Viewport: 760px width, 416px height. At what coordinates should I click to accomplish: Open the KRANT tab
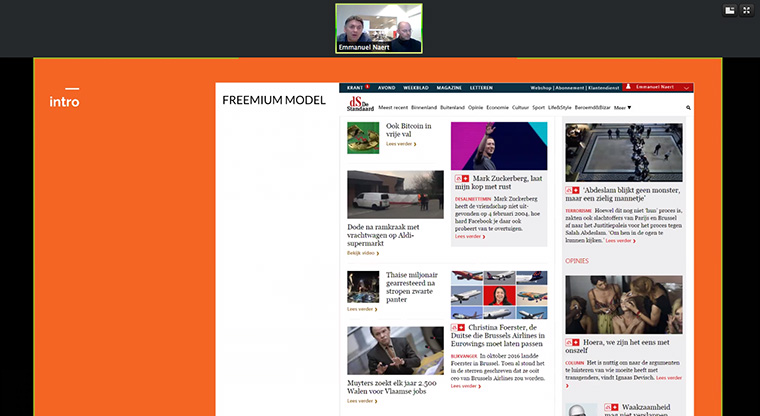click(355, 88)
